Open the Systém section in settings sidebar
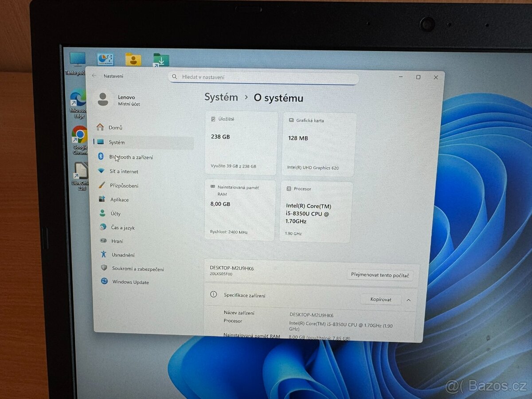532x399 pixels. pyautogui.click(x=117, y=142)
